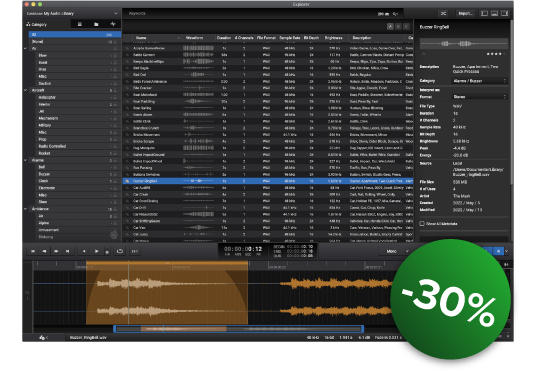Screen dimensions: 536x372
Task: Collapse the Aircraft category group
Action: 25,90
